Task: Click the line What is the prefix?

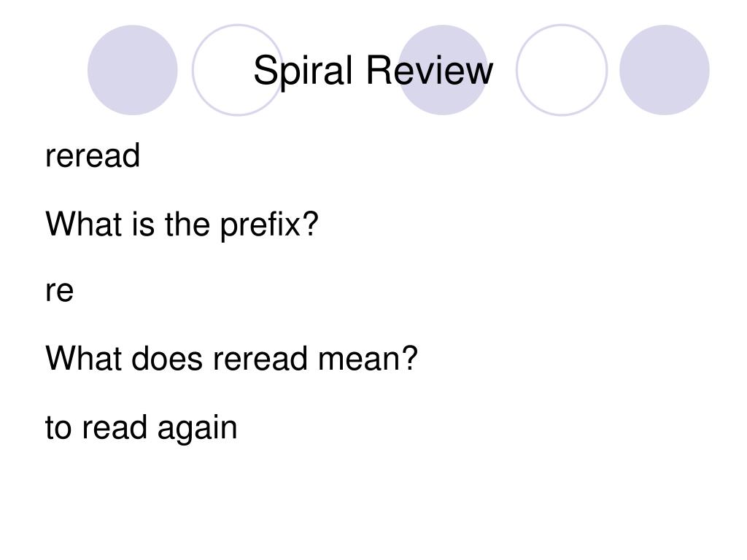Action: pyautogui.click(x=182, y=225)
